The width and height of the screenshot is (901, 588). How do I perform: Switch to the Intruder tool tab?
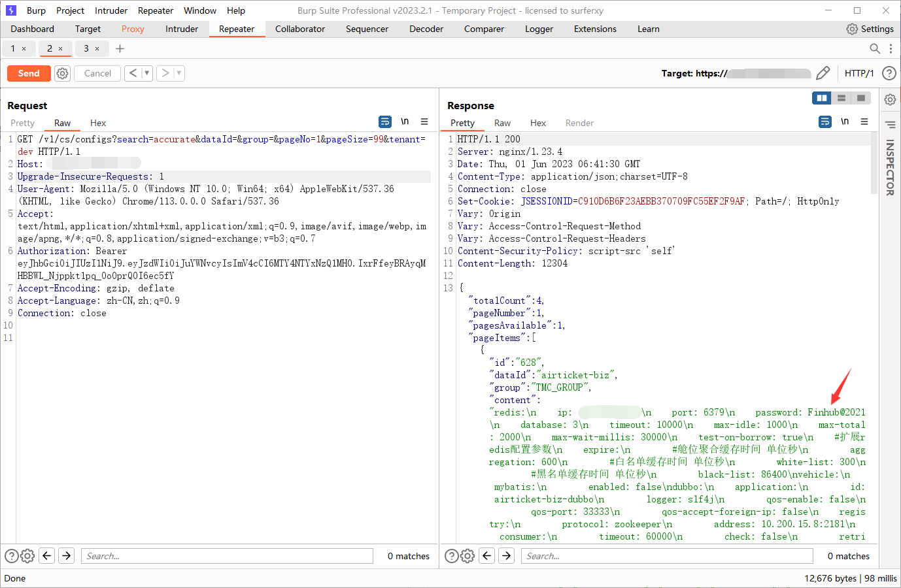[x=182, y=29]
